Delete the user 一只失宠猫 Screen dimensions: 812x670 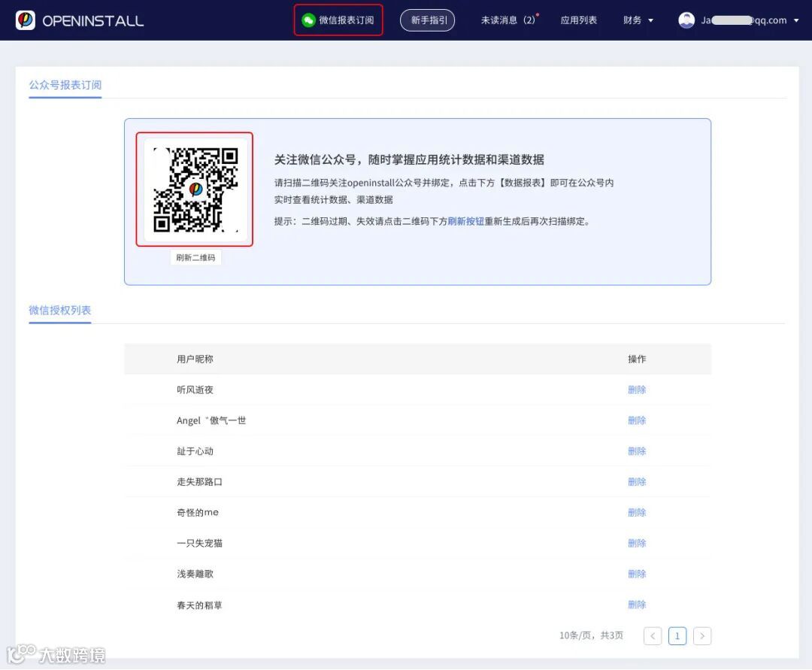coord(637,543)
